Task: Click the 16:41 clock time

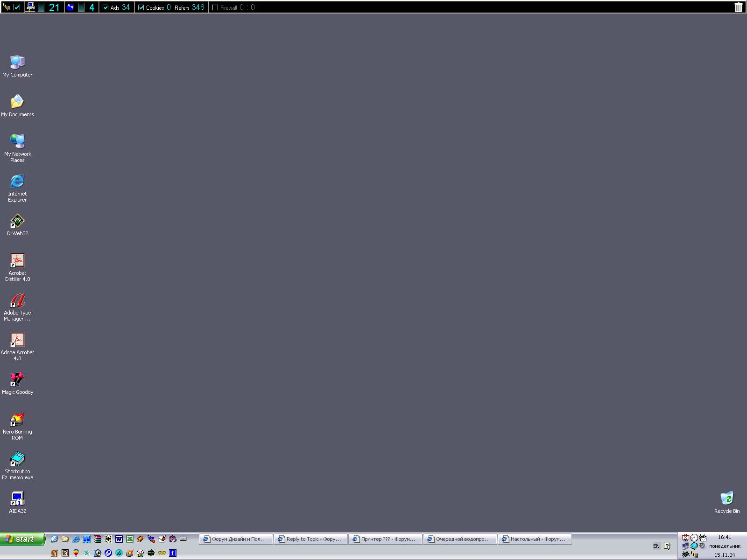Action: coord(725,537)
